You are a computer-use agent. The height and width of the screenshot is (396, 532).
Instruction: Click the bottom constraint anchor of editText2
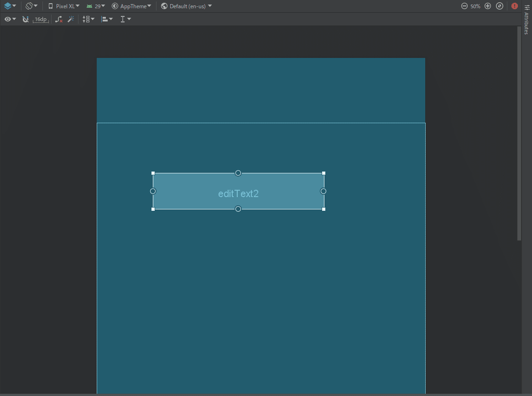coord(238,209)
